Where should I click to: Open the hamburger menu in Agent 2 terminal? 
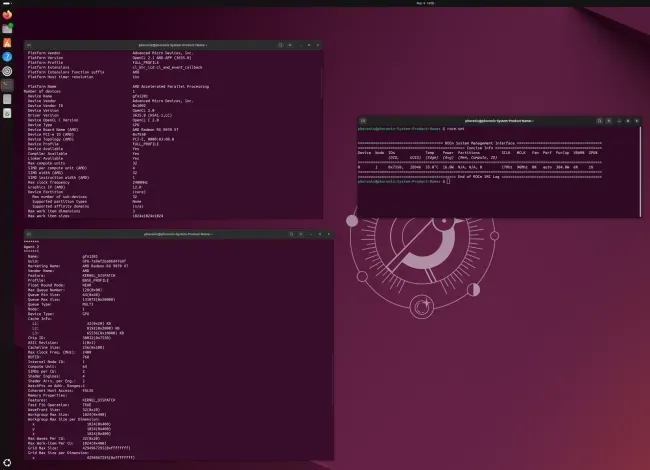coord(301,234)
